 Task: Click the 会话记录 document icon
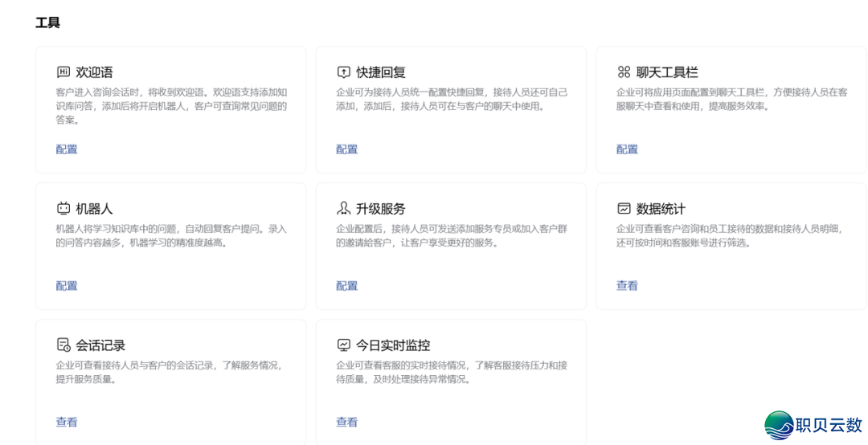pyautogui.click(x=63, y=345)
